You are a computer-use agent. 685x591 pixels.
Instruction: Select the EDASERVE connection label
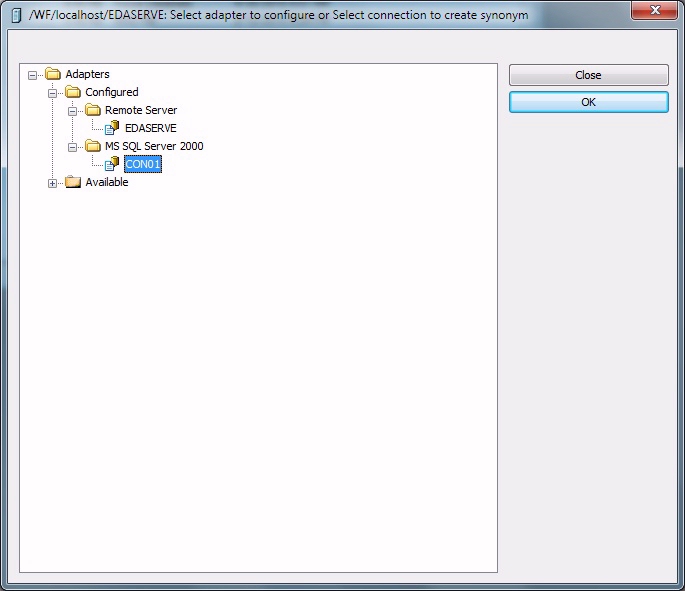point(151,128)
